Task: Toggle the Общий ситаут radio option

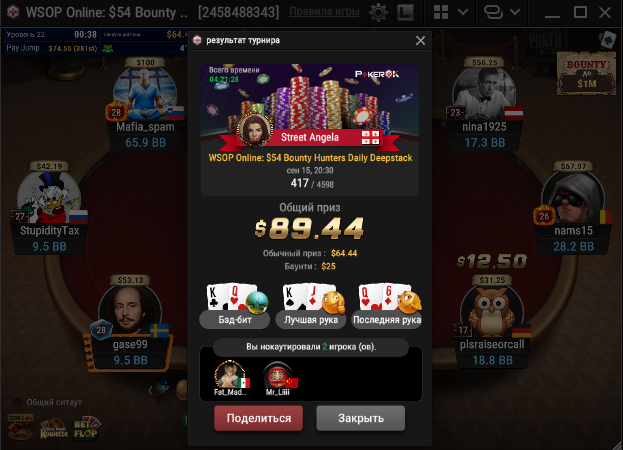Action: point(17,402)
